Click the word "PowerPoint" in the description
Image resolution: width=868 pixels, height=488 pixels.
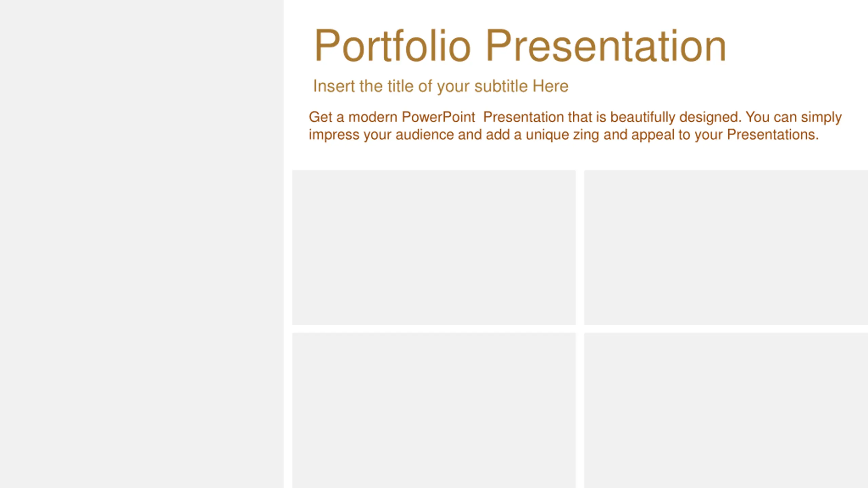[x=438, y=117]
